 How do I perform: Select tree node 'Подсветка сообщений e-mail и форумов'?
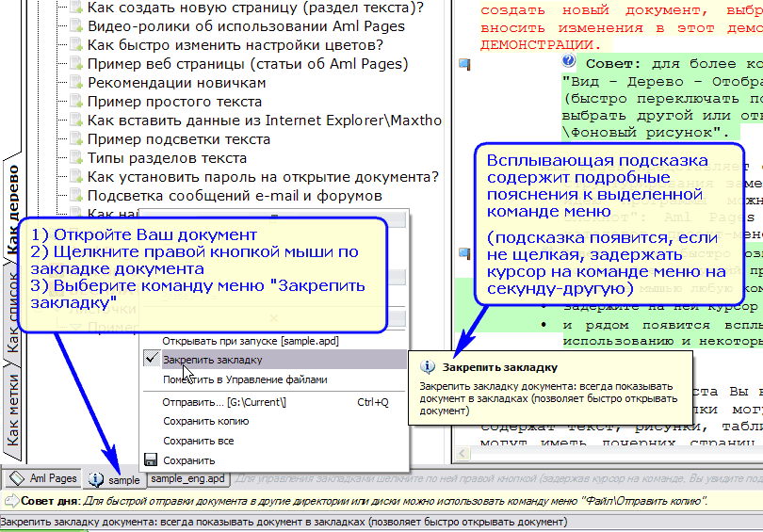[235, 196]
